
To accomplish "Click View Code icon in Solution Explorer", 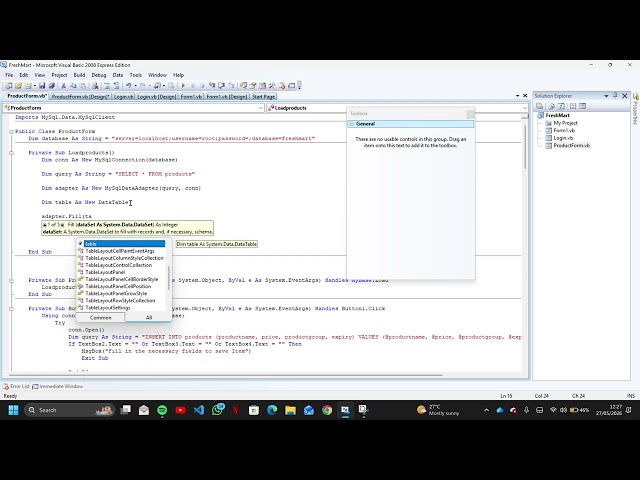I will point(573,106).
